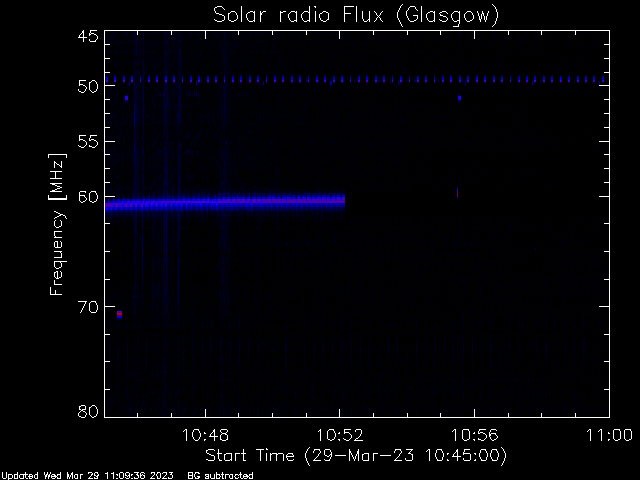Click the 10:48 time axis label

(x=205, y=435)
